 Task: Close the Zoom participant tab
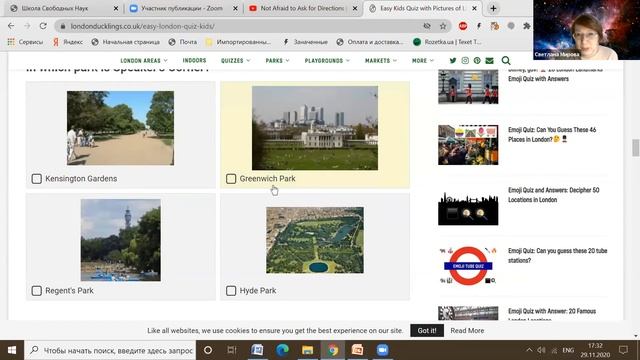[x=235, y=8]
